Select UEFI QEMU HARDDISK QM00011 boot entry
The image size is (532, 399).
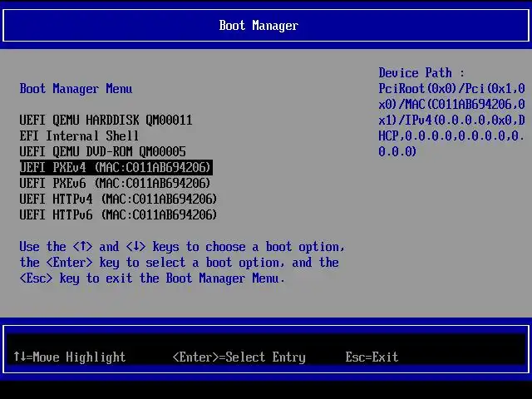tap(106, 120)
